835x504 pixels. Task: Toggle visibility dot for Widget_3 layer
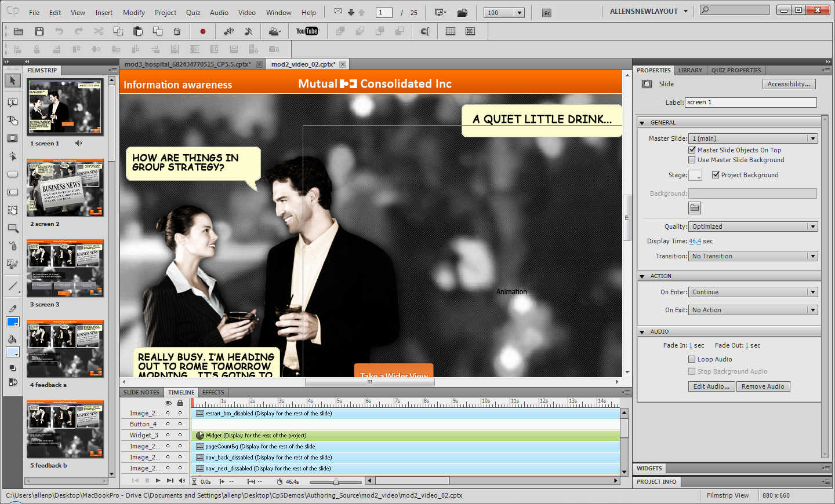pos(168,435)
